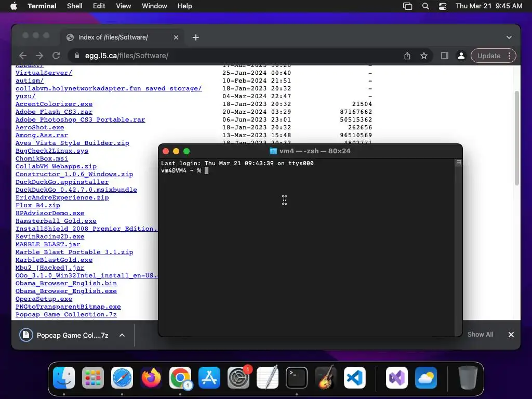
Task: Open Spotlight search in menu bar
Action: click(425, 6)
